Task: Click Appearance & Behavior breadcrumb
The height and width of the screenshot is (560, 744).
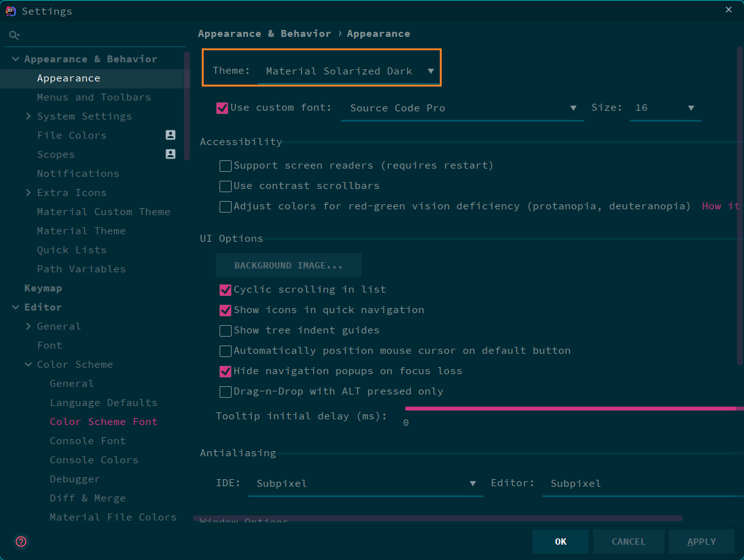Action: click(264, 34)
